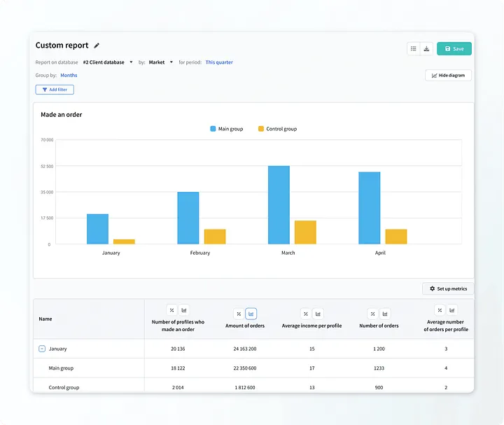
Task: Save the custom report
Action: point(454,48)
